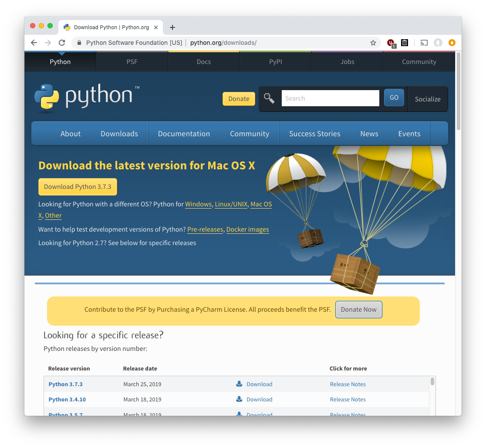Viewport: 486px width, 448px height.
Task: Open the Python 3.7.3 release version link
Action: coord(65,384)
